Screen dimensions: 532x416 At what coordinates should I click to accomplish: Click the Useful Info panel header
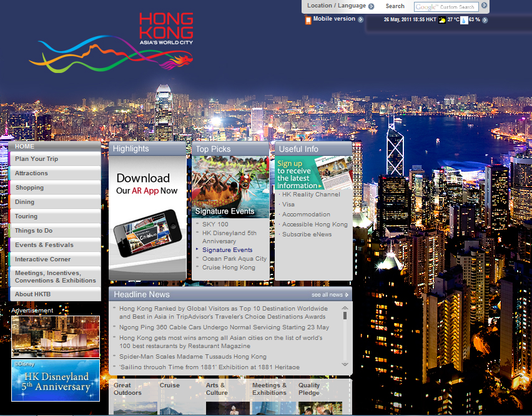pyautogui.click(x=313, y=148)
